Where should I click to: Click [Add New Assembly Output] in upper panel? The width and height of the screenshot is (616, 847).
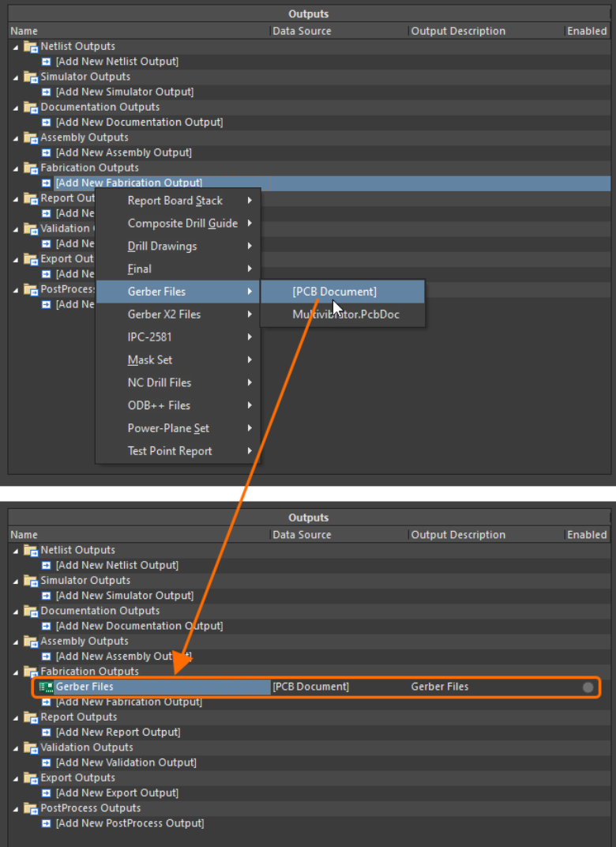click(123, 152)
